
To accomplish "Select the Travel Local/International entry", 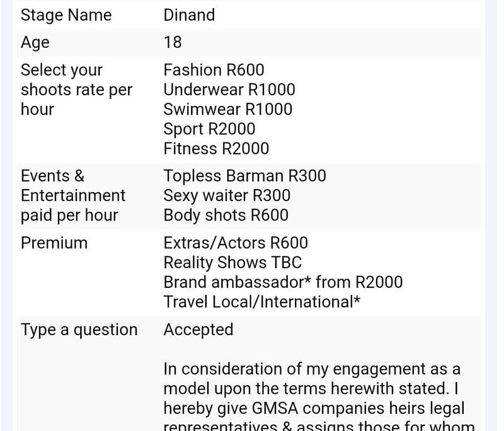I will point(261,302).
